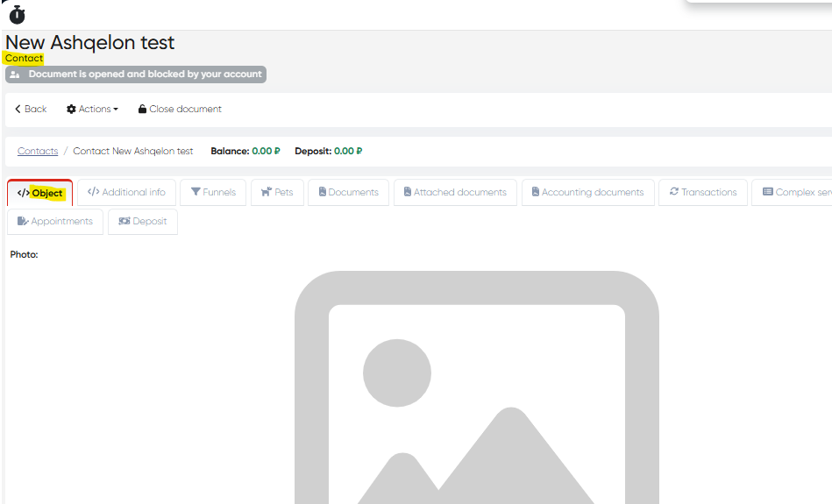Follow the Contacts breadcrumb link
The image size is (832, 504).
38,151
